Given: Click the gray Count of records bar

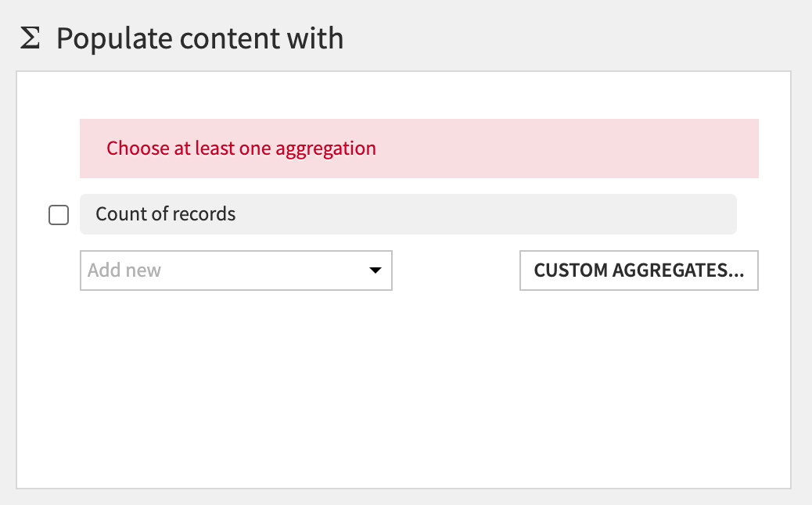Looking at the screenshot, I should click(x=408, y=214).
